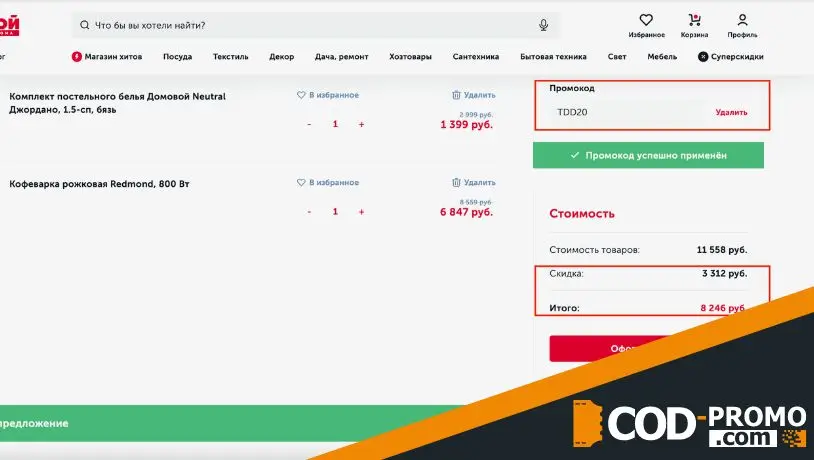
Task: Open the Текстиль category
Action: pos(230,57)
